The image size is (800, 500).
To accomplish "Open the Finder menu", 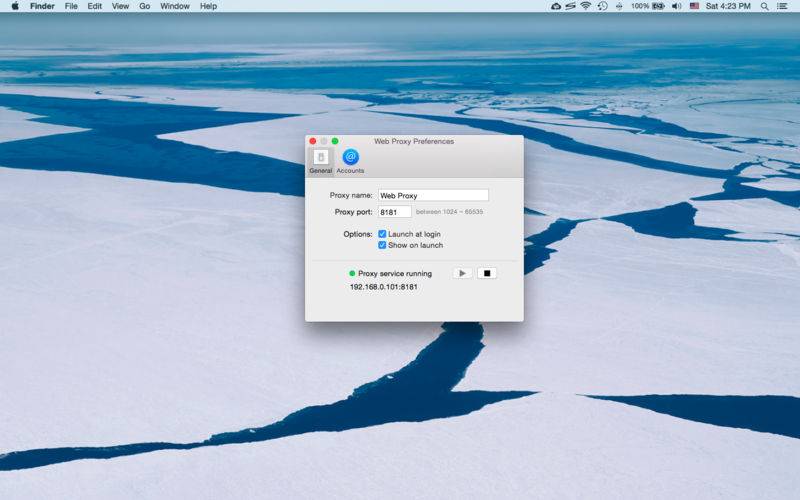I will click(x=42, y=6).
